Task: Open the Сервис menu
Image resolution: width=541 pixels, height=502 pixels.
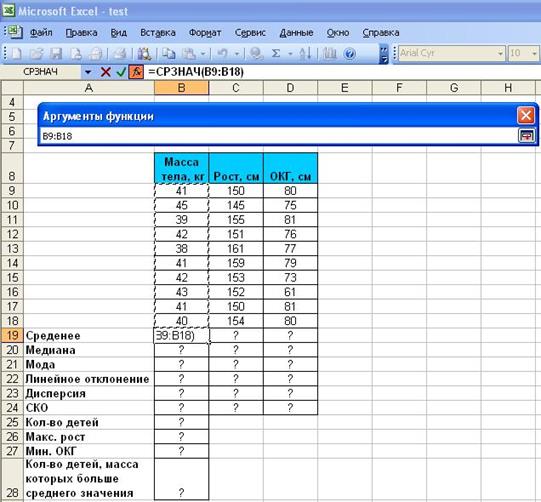Action: tap(250, 33)
